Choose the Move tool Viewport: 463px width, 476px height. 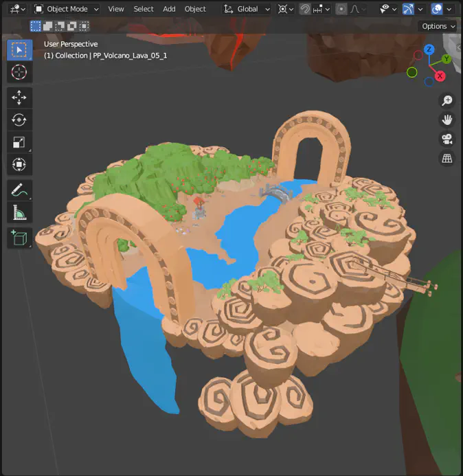19,98
